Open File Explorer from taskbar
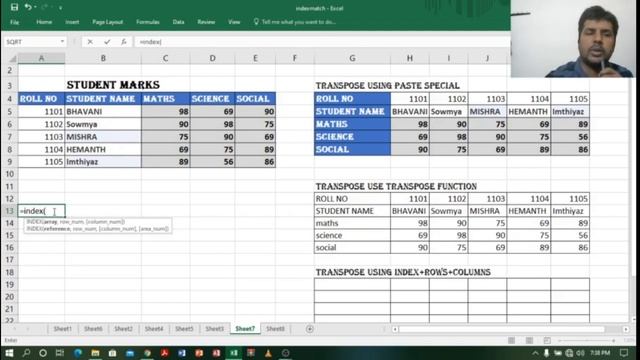Viewport: 640px width, 360px height. [95, 353]
